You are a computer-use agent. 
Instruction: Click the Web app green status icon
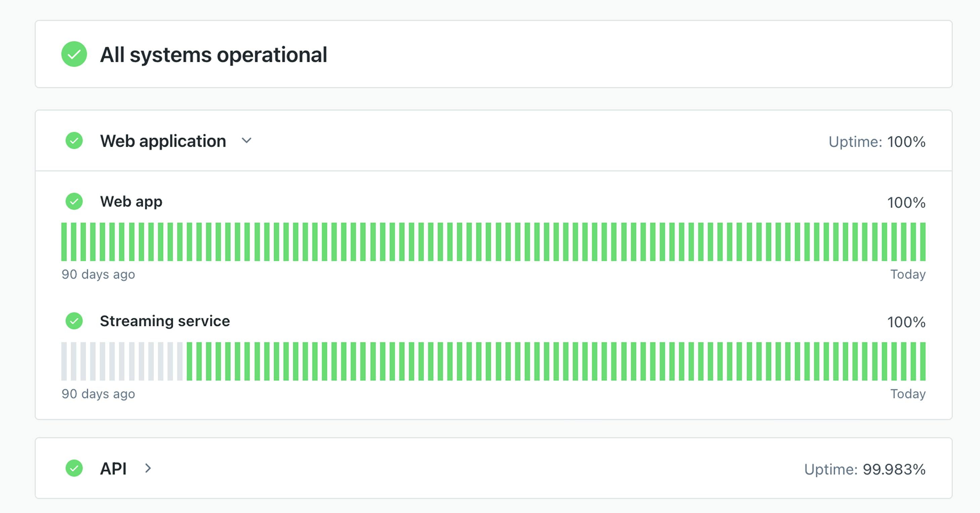[74, 201]
